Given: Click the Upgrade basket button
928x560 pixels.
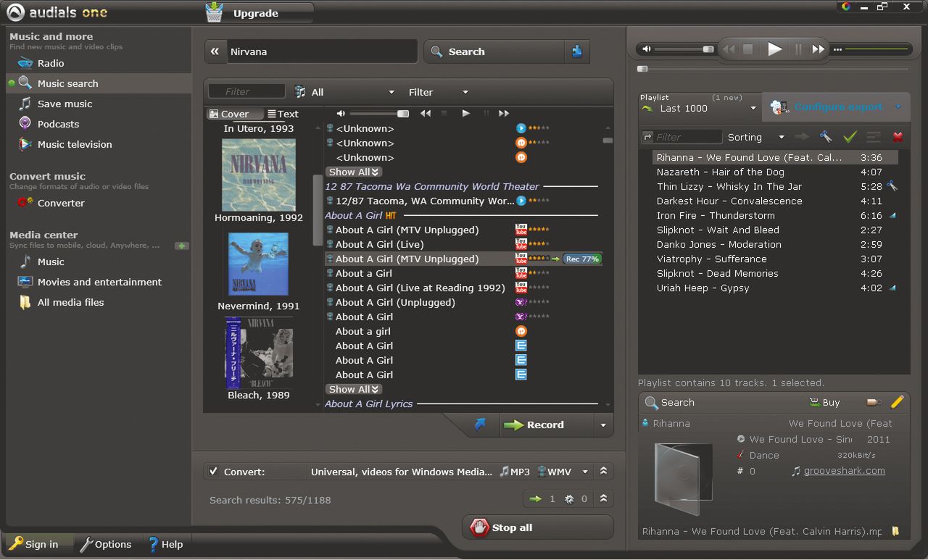Looking at the screenshot, I should coord(259,13).
